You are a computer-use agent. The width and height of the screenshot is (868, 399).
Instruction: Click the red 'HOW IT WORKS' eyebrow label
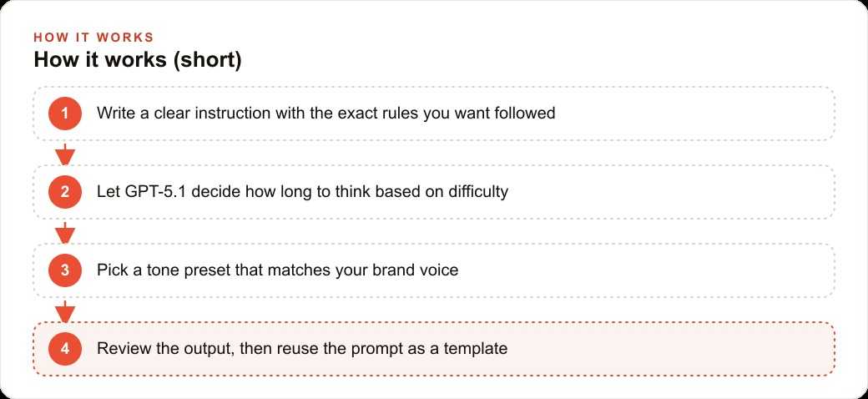(x=93, y=38)
